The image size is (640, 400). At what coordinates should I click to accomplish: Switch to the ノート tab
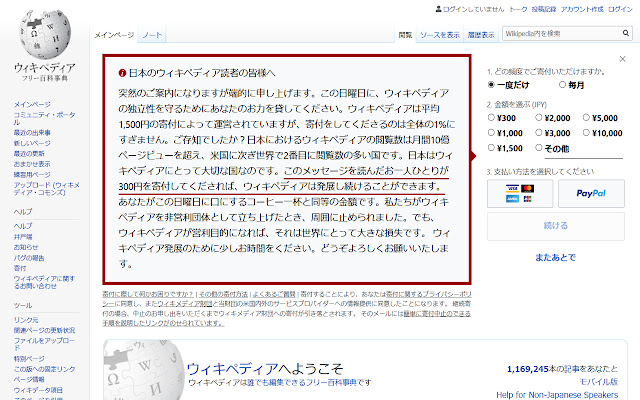(152, 35)
